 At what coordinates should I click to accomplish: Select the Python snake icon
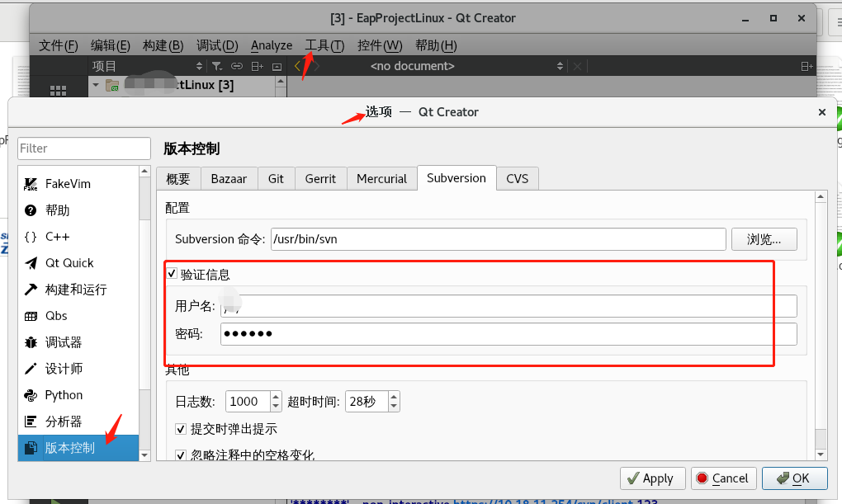click(31, 396)
